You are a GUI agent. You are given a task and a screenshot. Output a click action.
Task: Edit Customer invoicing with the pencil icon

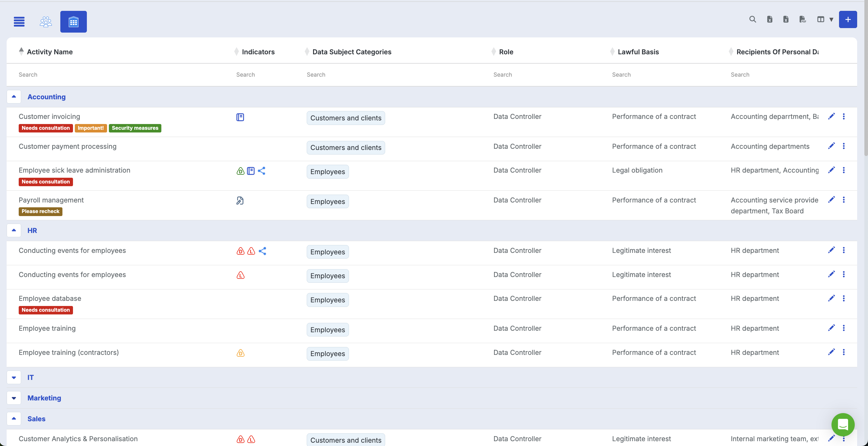point(832,116)
